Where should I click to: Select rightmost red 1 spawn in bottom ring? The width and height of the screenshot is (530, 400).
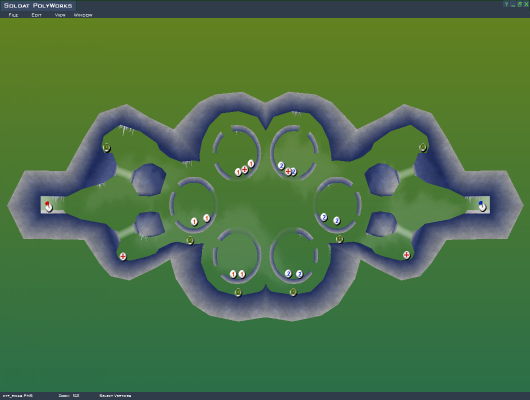click(x=242, y=274)
